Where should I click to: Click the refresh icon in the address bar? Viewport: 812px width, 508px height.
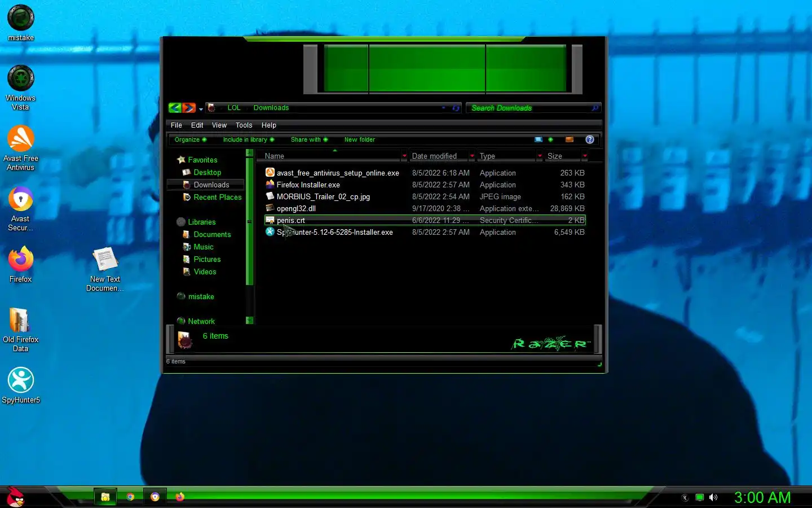[x=456, y=108]
